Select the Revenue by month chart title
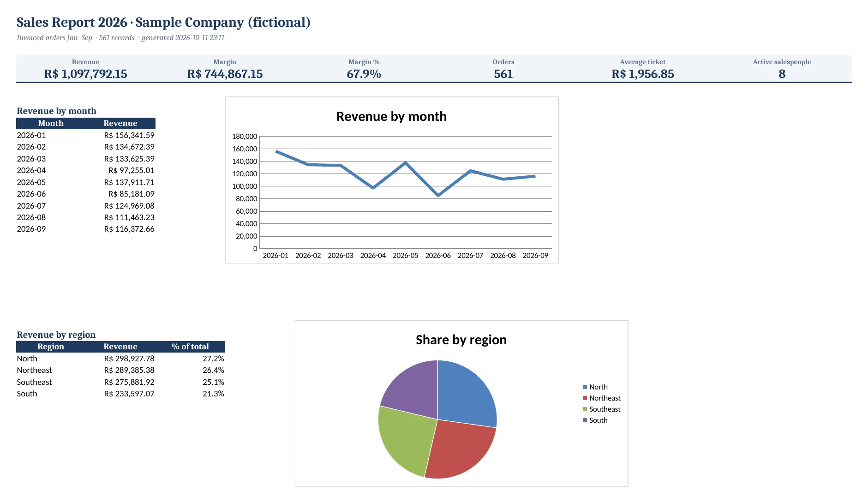The height and width of the screenshot is (503, 868). pos(391,116)
